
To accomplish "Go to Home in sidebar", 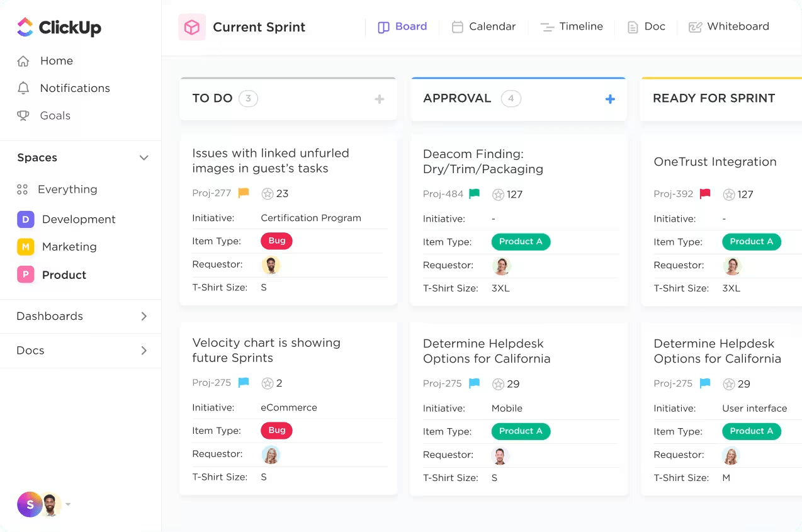I will pyautogui.click(x=56, y=61).
